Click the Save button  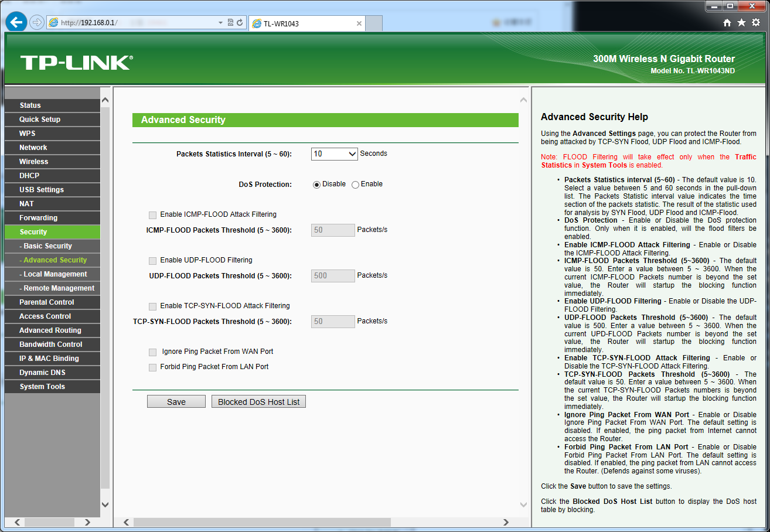coord(176,402)
